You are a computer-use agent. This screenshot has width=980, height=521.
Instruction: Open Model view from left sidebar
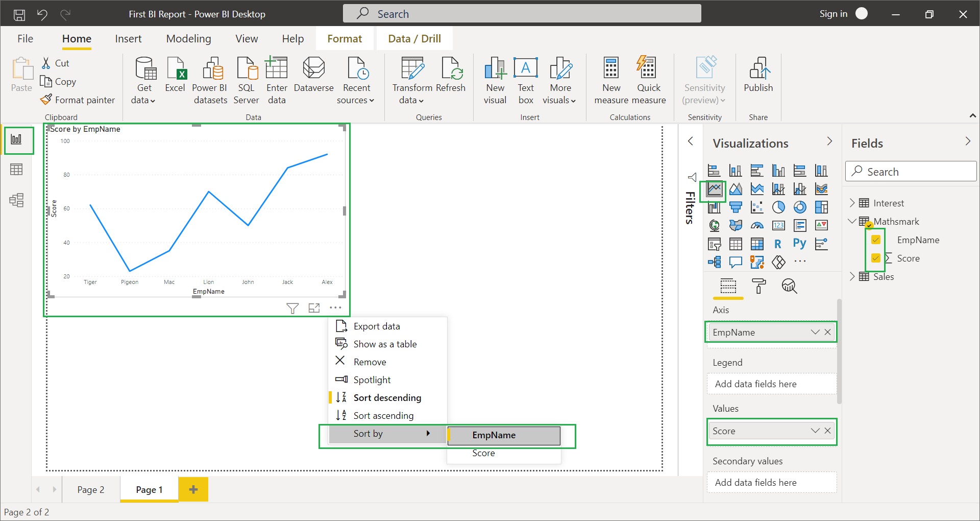[x=16, y=200]
